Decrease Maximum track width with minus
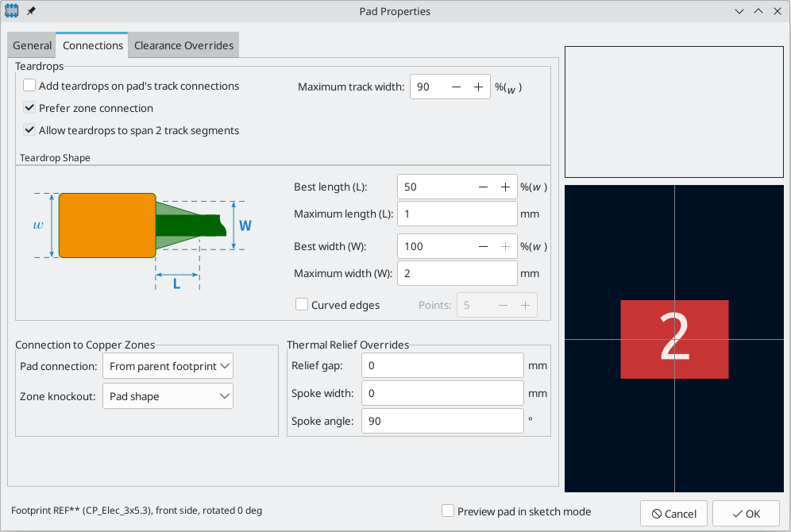This screenshot has width=791, height=532. click(456, 87)
